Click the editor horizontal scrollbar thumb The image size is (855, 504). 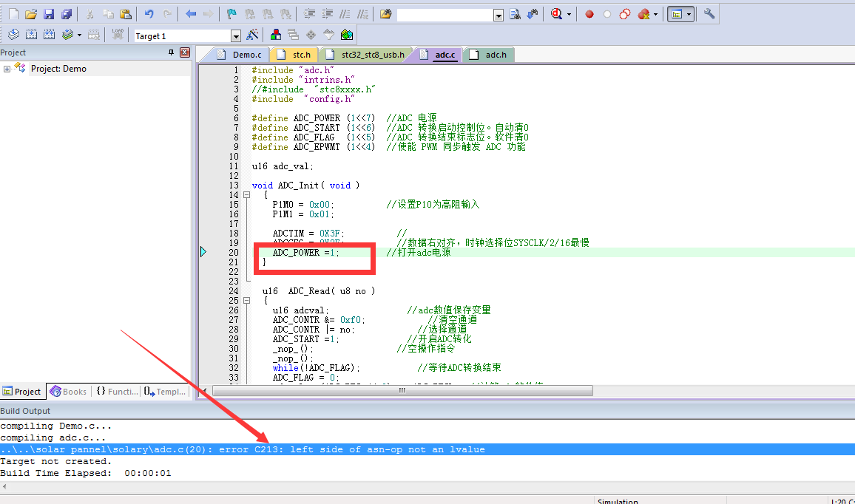click(402, 391)
